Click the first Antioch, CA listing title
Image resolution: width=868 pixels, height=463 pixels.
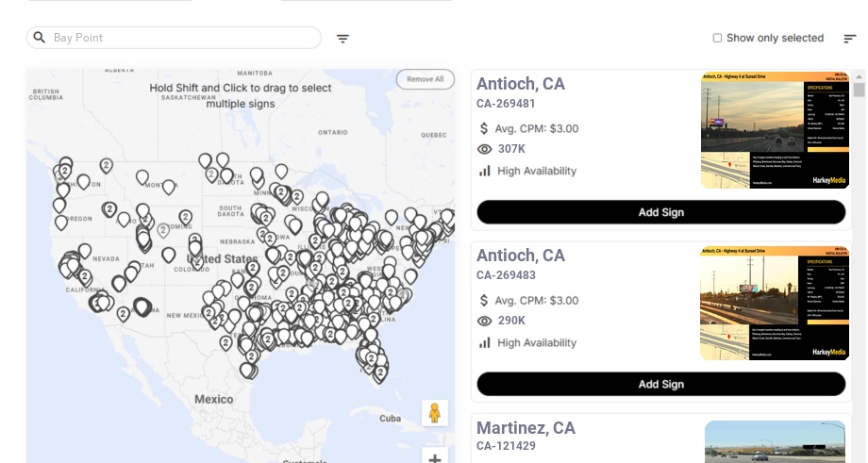(x=521, y=84)
